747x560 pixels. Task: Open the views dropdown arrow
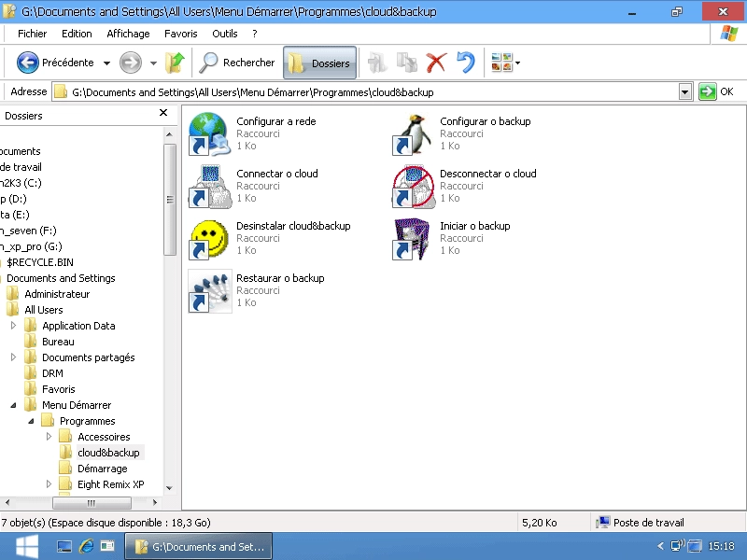point(518,63)
